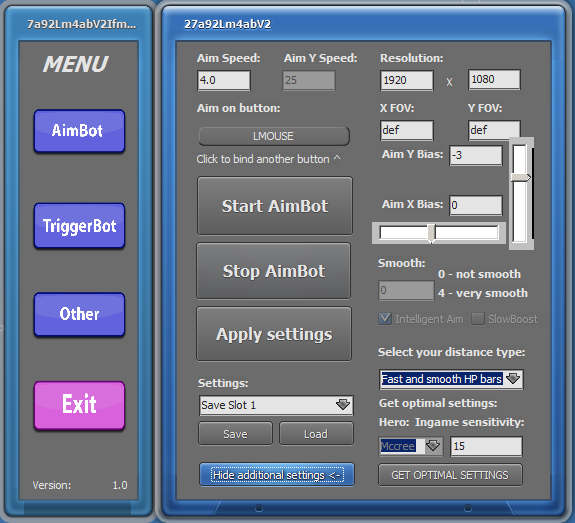Toggle the Intelligent Aim checkbox

[385, 319]
